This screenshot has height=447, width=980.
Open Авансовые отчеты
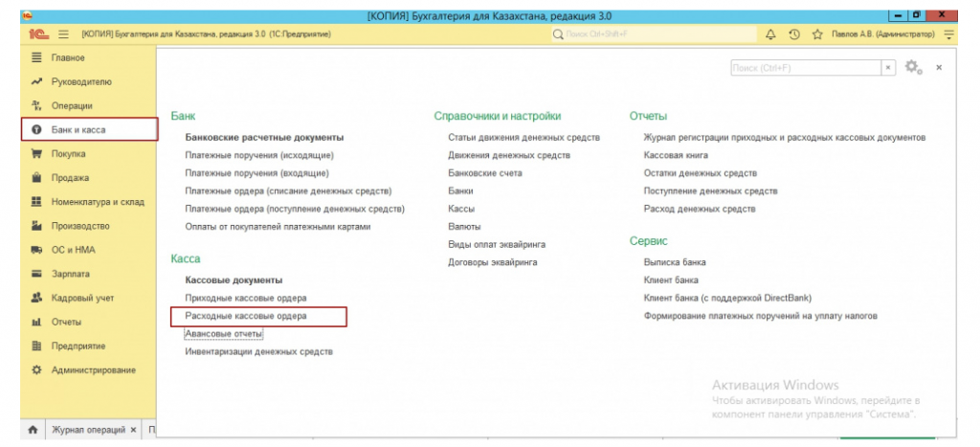(x=224, y=334)
